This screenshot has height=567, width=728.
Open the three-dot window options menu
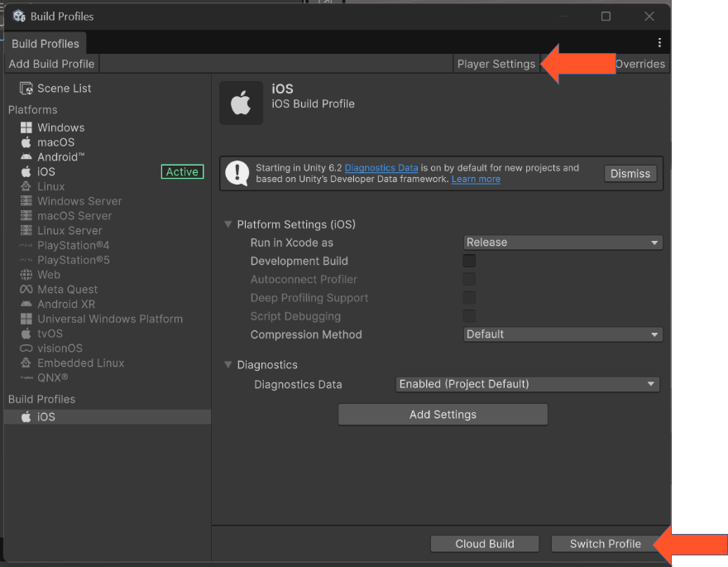(659, 43)
